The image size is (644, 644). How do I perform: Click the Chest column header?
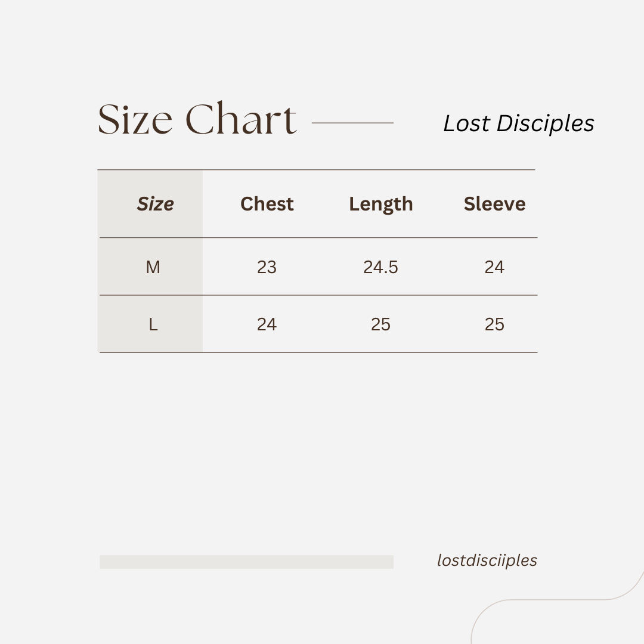(267, 204)
